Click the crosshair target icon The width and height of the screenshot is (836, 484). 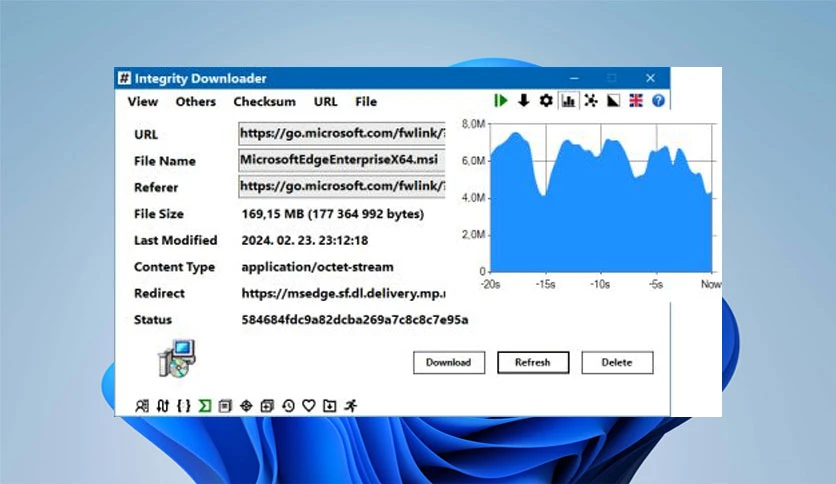tap(246, 406)
